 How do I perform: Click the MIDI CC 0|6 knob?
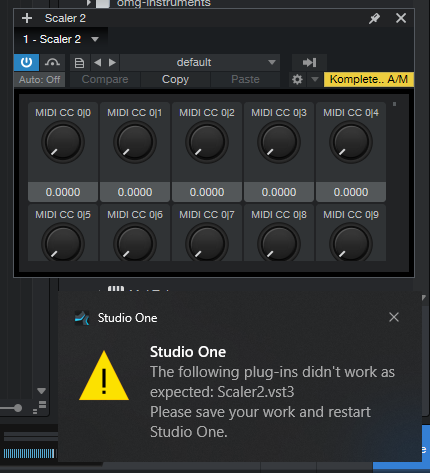pos(135,242)
